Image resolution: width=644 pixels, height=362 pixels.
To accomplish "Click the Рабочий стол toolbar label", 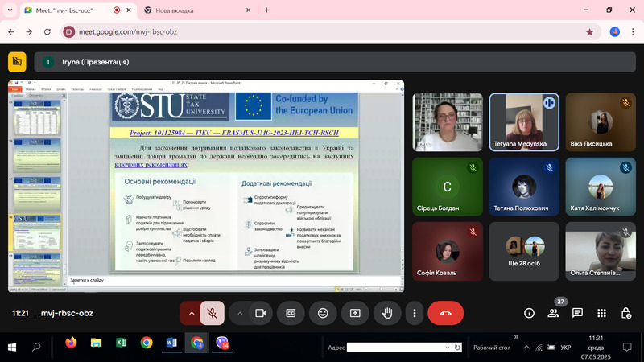I will click(492, 348).
